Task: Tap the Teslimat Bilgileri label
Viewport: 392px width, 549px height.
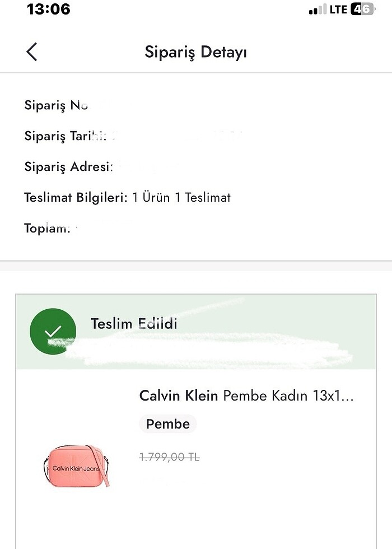Action: click(76, 197)
